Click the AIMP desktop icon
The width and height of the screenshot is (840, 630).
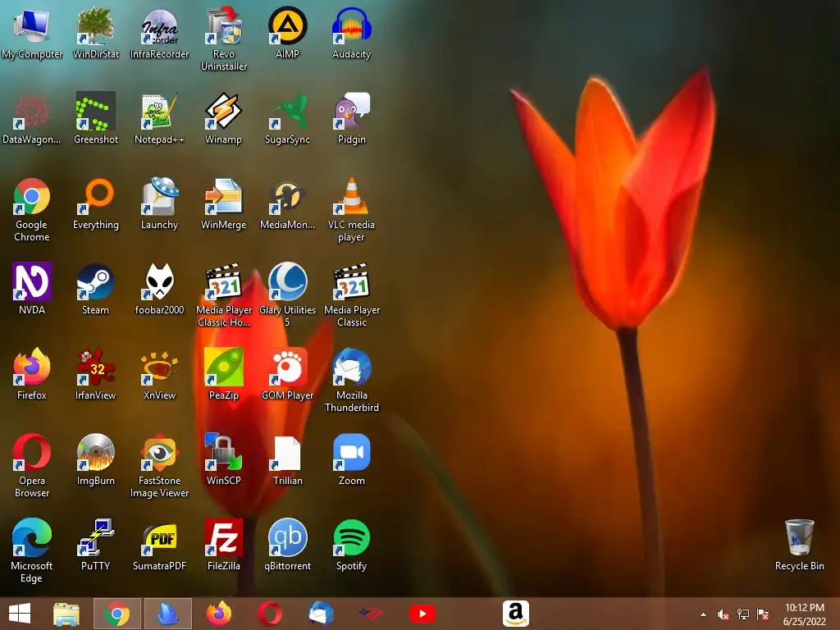point(288,32)
